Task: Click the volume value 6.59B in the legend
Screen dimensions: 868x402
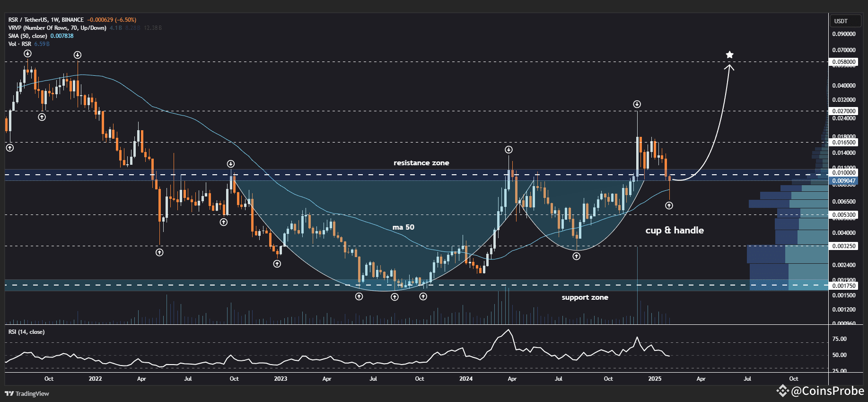Action: (42, 44)
